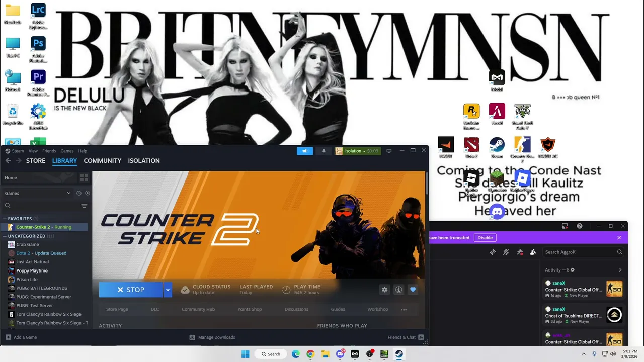Collapse UNCATEGORIZED category in library
The width and height of the screenshot is (644, 362).
coord(5,236)
